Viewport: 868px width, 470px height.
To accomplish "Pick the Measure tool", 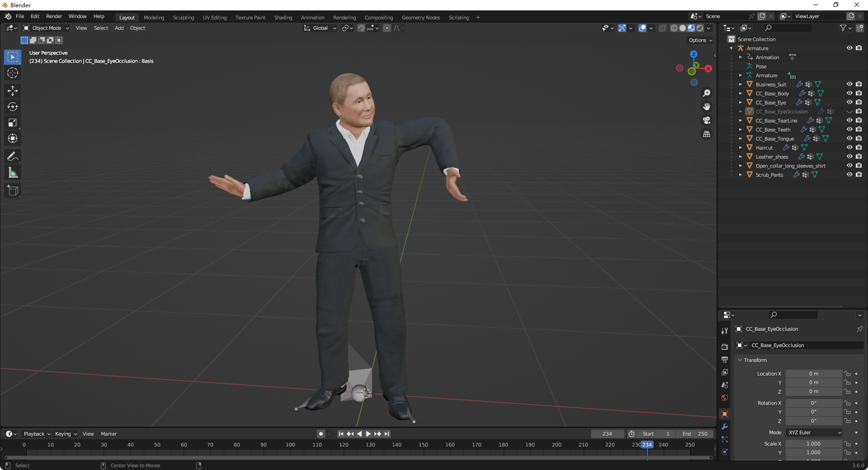I will click(13, 173).
